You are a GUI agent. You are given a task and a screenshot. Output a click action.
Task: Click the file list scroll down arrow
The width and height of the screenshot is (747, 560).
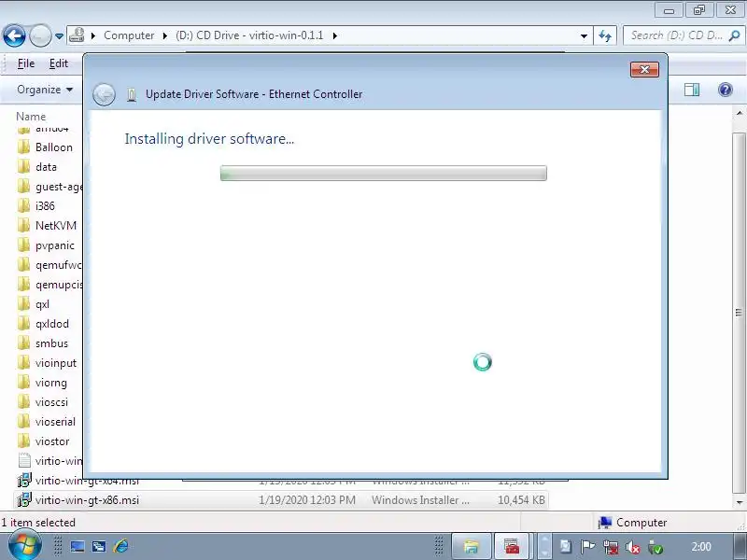point(740,502)
